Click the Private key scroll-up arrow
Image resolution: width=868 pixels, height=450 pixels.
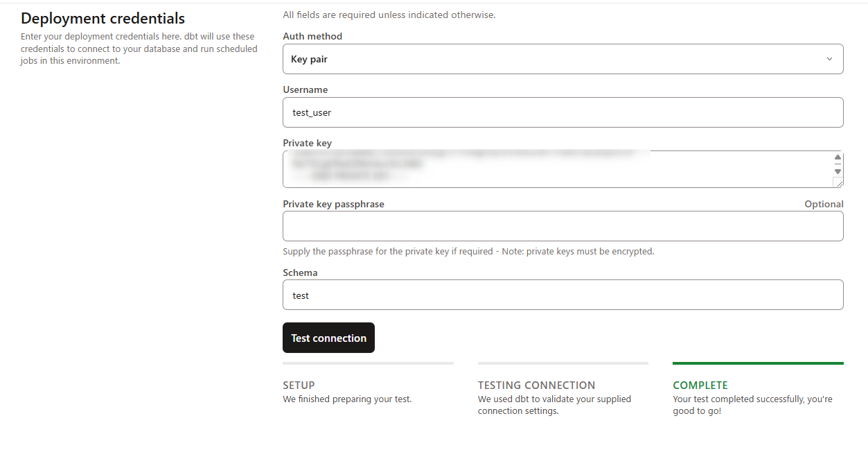pos(838,157)
